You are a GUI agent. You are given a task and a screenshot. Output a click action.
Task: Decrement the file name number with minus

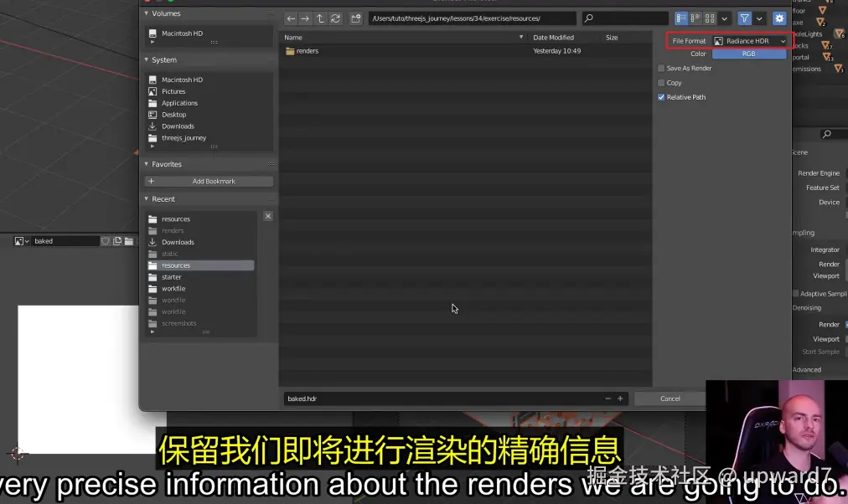point(608,399)
